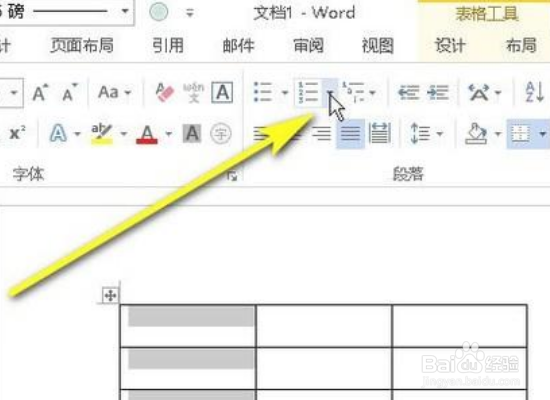
Task: Apply the yellow text highlight color
Action: point(102,134)
